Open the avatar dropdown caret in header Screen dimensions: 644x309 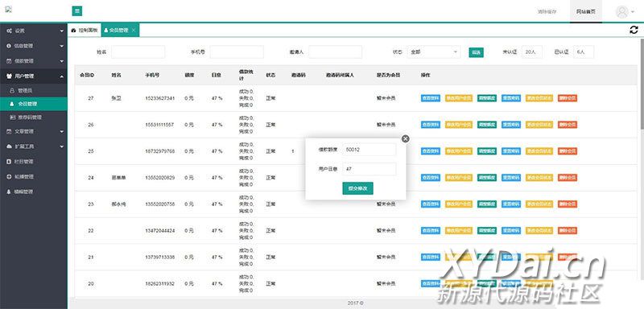[x=633, y=12]
